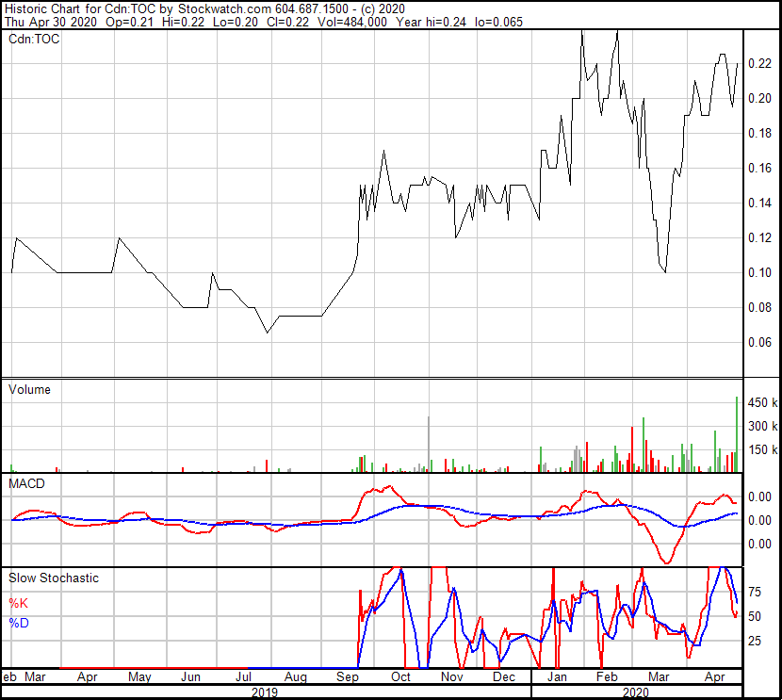Click the 0.22 price axis value
This screenshot has height=700, width=782.
[x=759, y=63]
